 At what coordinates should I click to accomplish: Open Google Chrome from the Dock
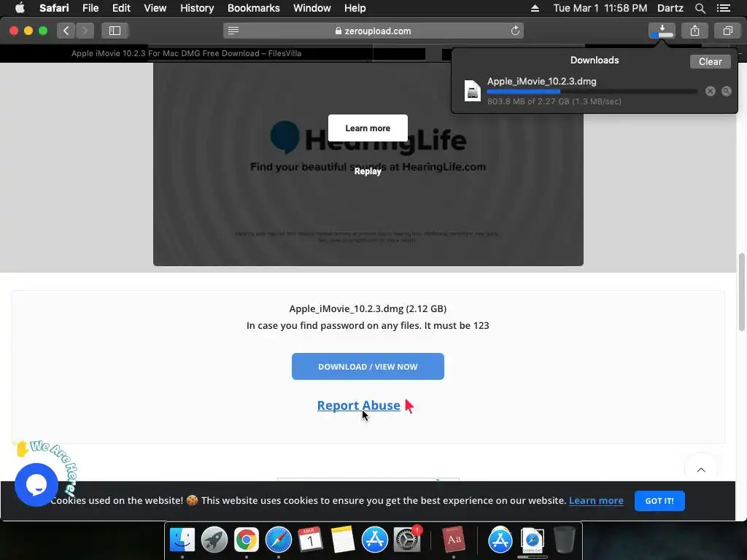[246, 540]
